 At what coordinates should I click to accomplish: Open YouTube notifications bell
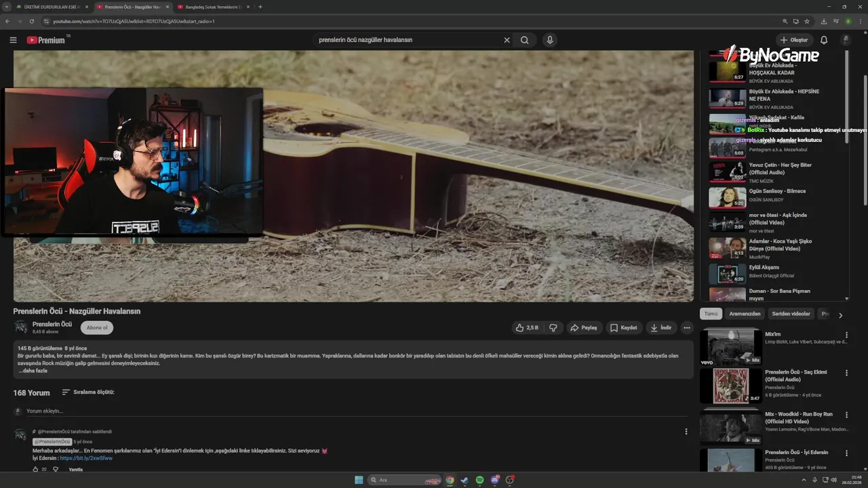click(824, 40)
